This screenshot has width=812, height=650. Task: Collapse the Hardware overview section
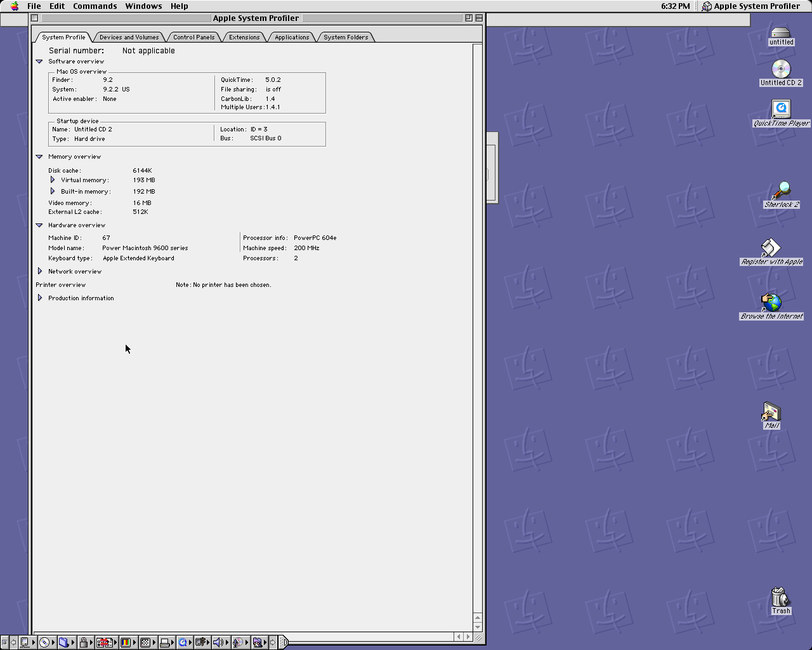pos(39,225)
